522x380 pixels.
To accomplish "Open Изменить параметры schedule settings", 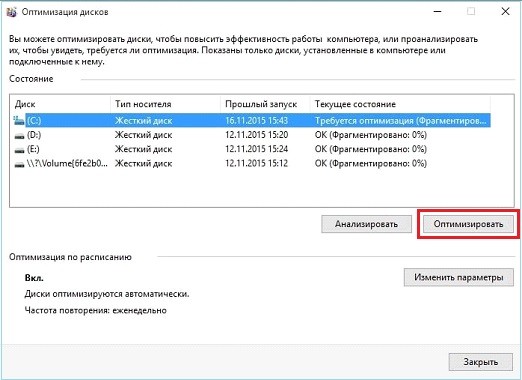I will (459, 277).
